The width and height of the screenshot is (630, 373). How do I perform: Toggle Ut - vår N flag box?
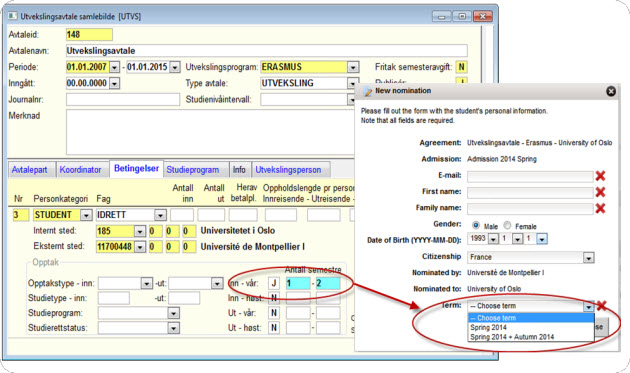coord(274,313)
